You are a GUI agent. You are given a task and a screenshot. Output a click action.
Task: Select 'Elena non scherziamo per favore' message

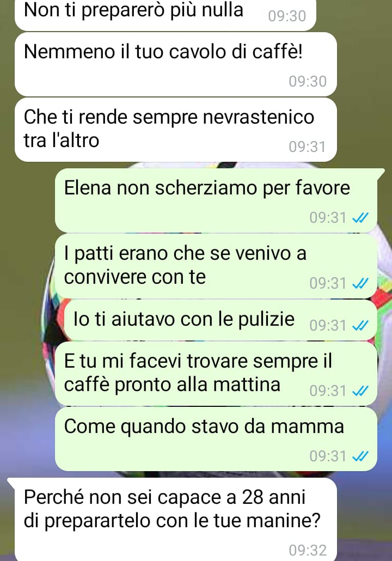(216, 200)
